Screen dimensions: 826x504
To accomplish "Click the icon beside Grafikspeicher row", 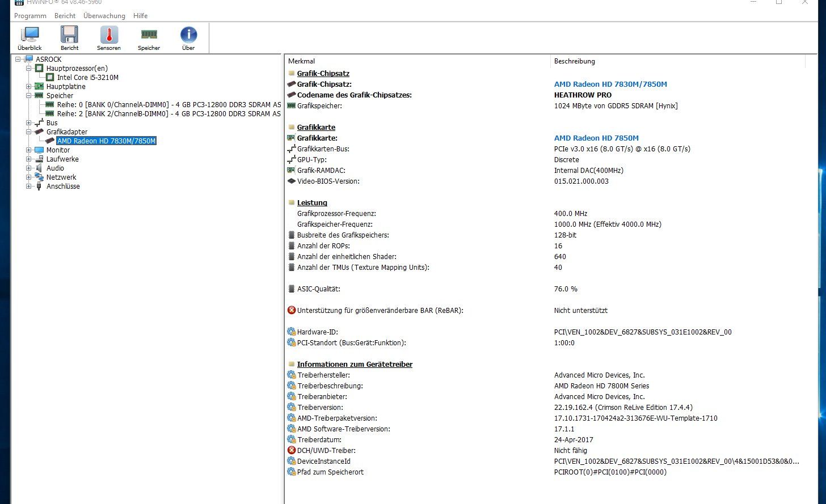I will click(x=292, y=105).
